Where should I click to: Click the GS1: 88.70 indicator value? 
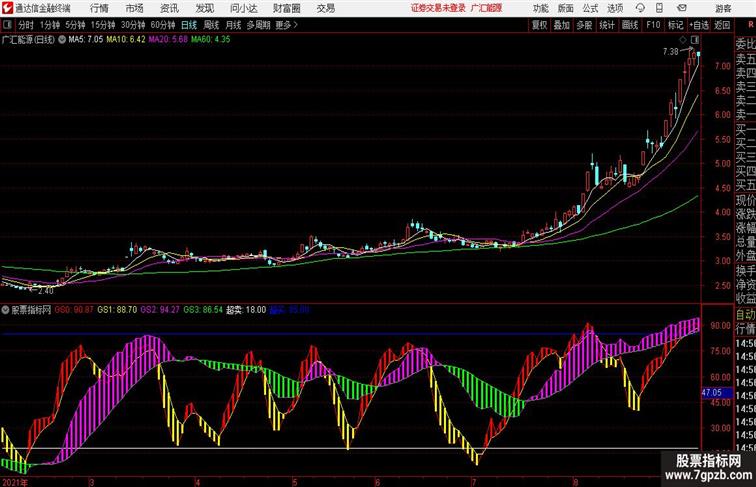pos(117,310)
